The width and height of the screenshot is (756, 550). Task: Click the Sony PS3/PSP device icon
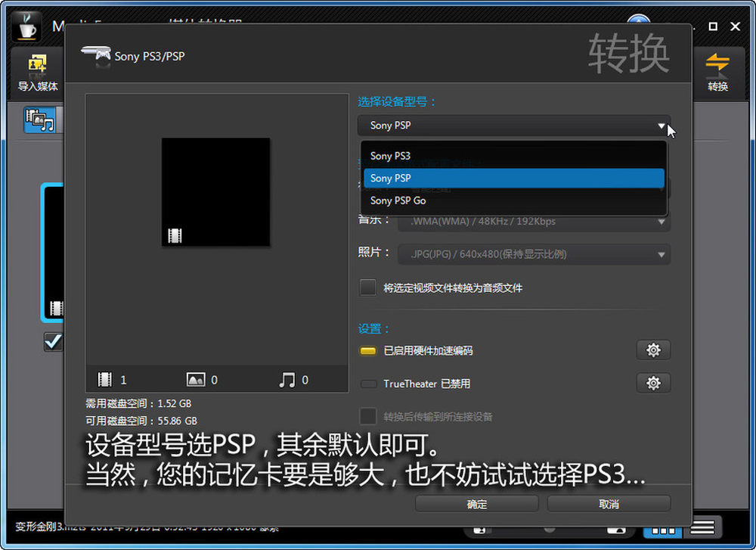(97, 55)
